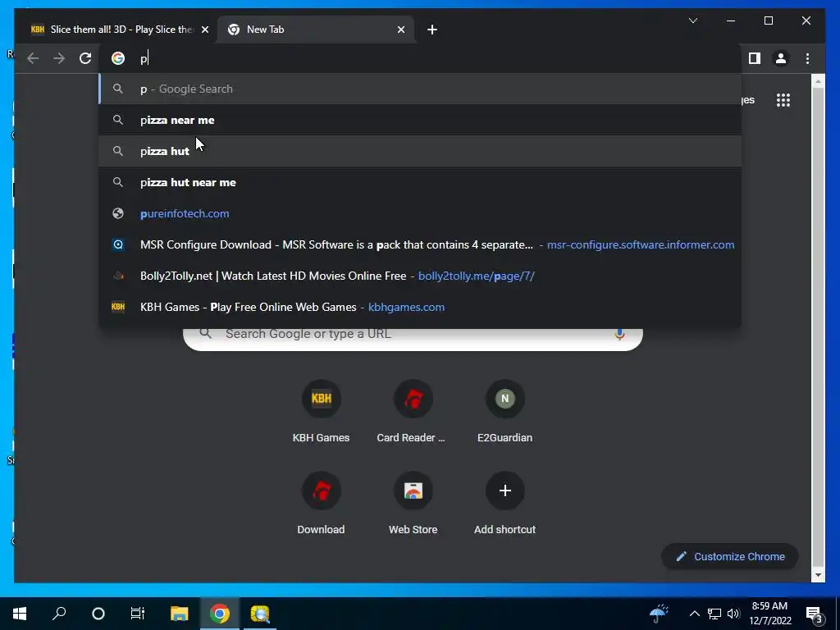Open the weather umbrella tray icon
Image resolution: width=840 pixels, height=630 pixels.
[x=659, y=614]
